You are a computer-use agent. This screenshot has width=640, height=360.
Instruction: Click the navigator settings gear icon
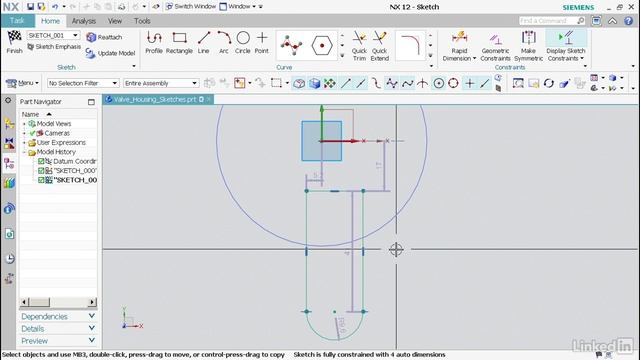[x=8, y=101]
